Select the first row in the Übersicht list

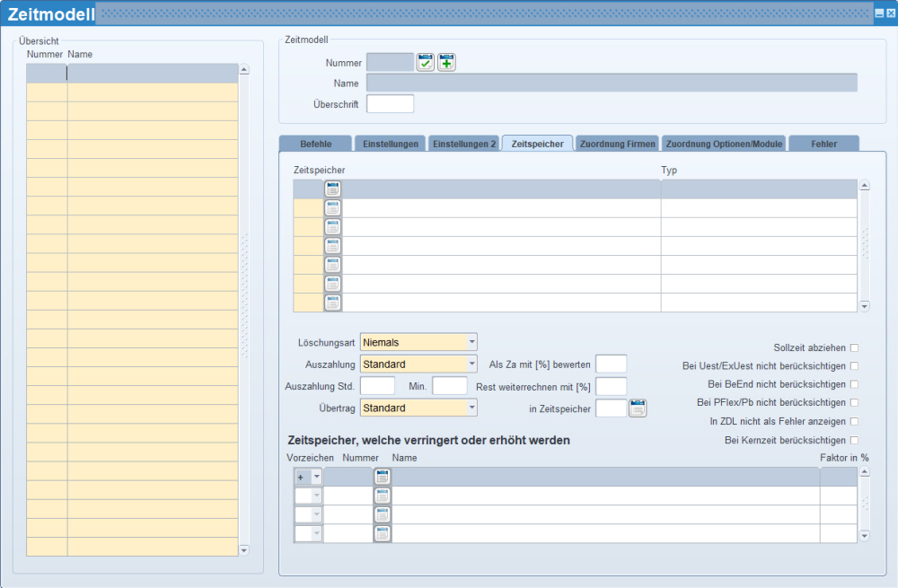pyautogui.click(x=132, y=74)
